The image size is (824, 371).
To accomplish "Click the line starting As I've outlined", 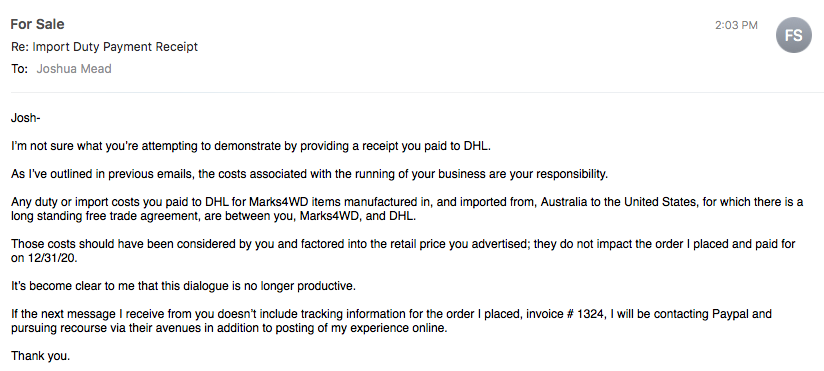I will point(310,174).
